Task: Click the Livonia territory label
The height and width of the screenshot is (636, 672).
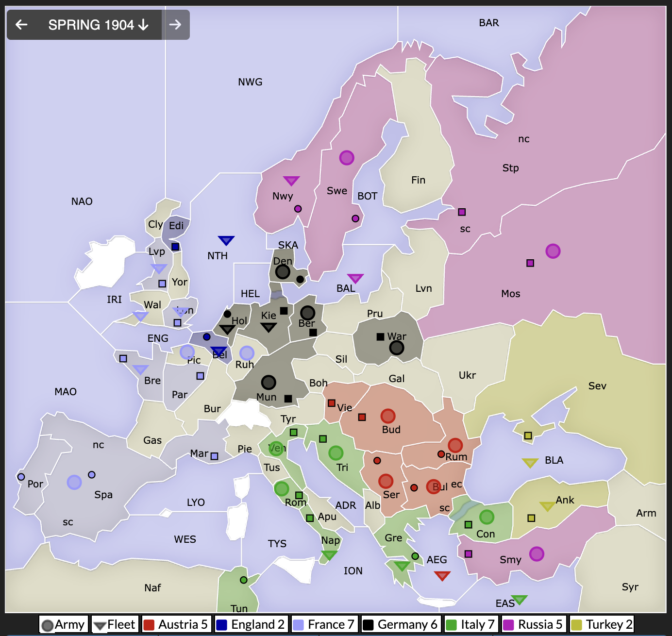Action: [x=423, y=288]
